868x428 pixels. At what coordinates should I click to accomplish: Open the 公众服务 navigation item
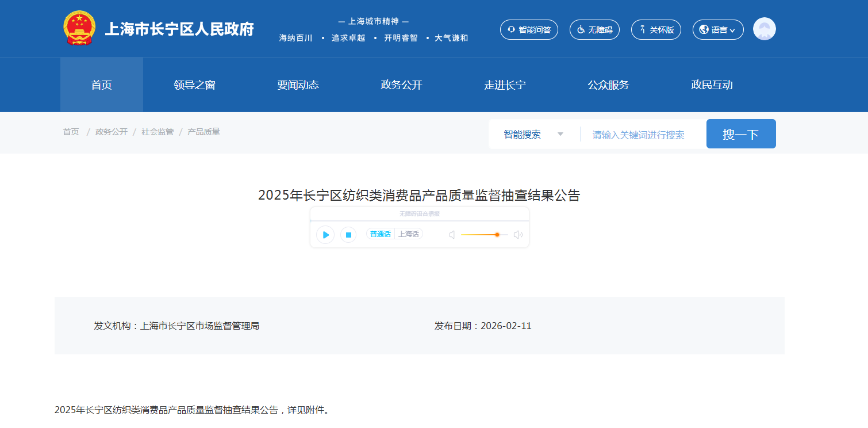click(609, 85)
